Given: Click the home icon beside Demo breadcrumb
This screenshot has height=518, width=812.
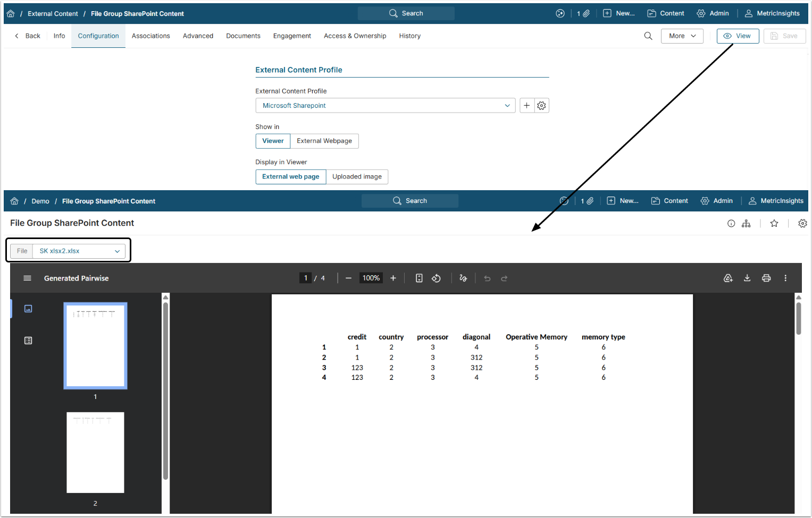Looking at the screenshot, I should point(14,201).
